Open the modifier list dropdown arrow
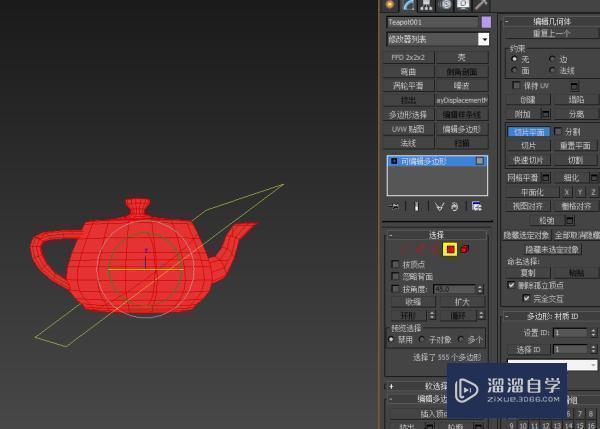Image resolution: width=600 pixels, height=429 pixels. click(484, 39)
